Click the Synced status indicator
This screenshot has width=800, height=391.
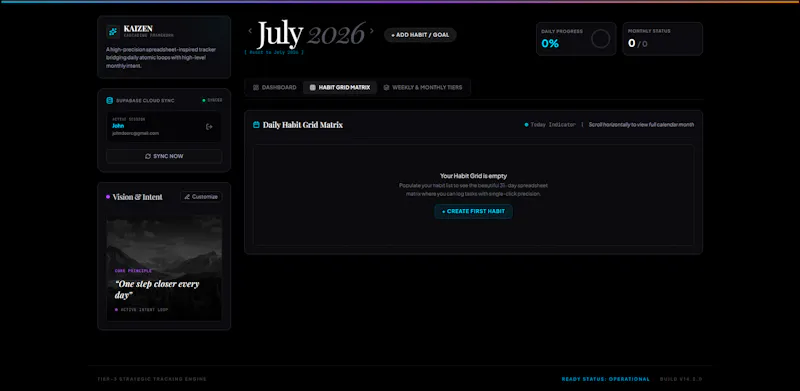(212, 101)
